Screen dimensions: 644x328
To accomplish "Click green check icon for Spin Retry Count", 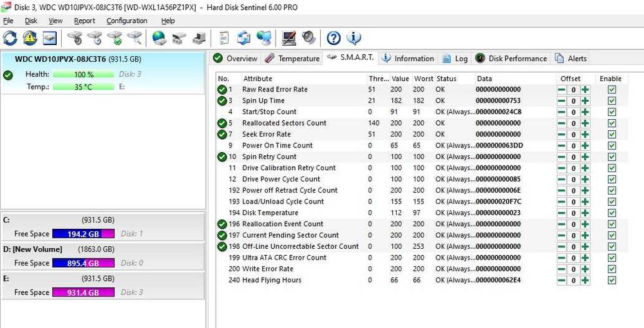I will tap(222, 157).
